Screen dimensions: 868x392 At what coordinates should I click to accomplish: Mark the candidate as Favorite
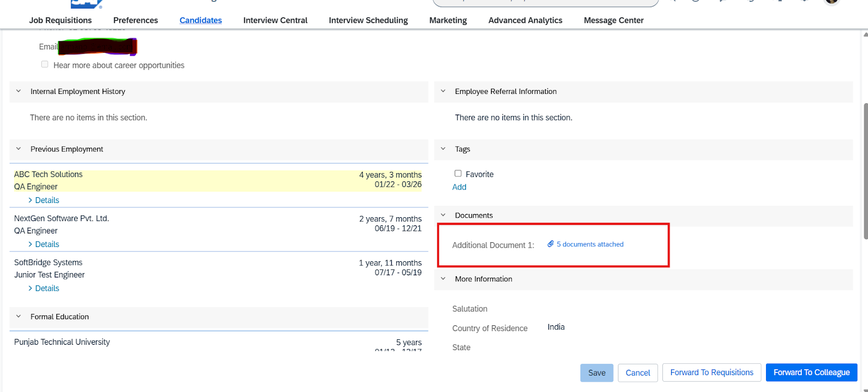click(458, 174)
